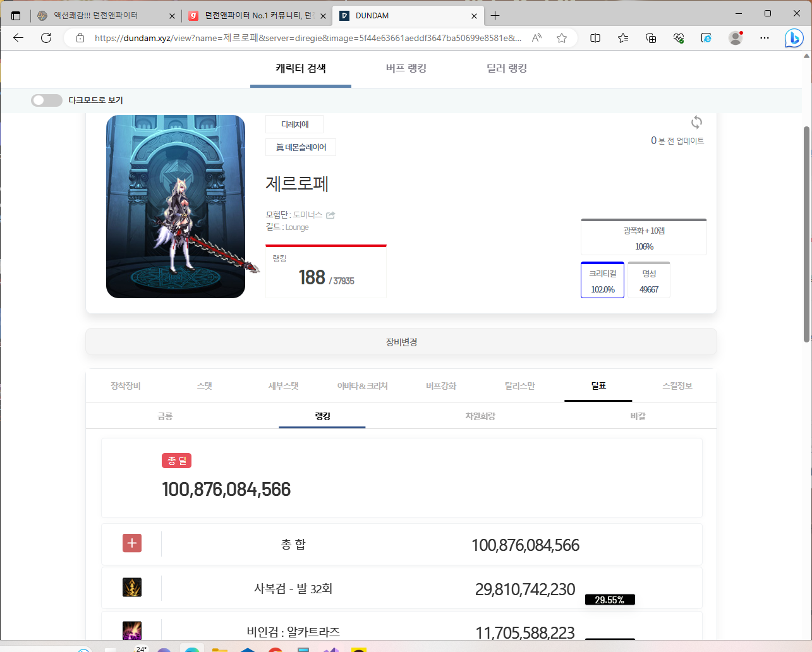Select the 랭킹 sub-tab
This screenshot has width=812, height=652.
click(322, 416)
